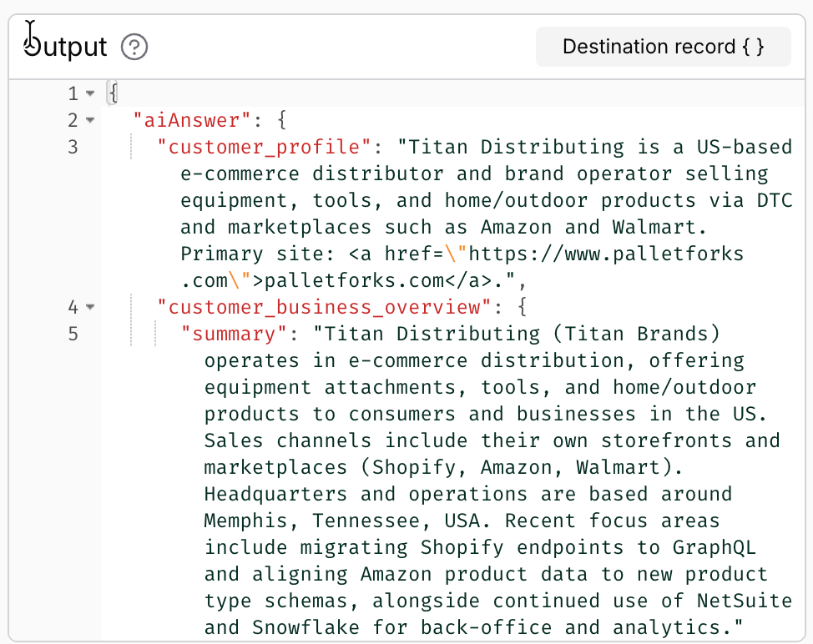Image resolution: width=813 pixels, height=644 pixels.
Task: Click the Output panel heading
Action: coord(65,47)
